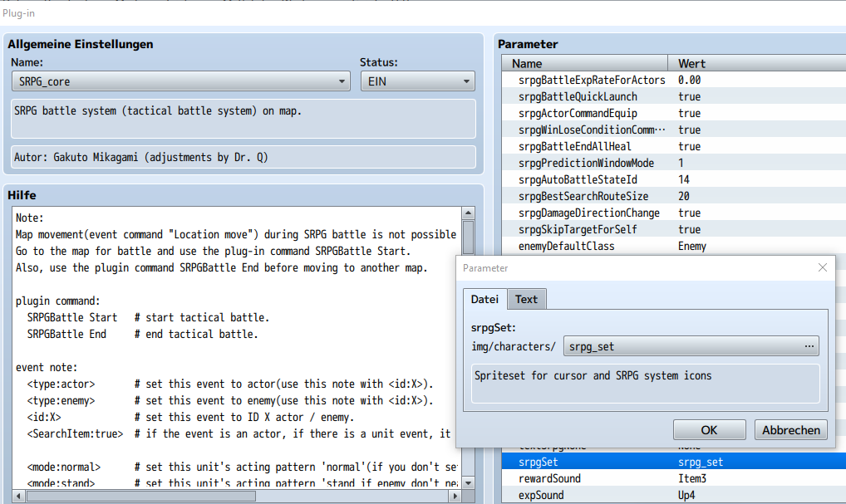The width and height of the screenshot is (846, 504).
Task: Click the Spriteset description box in dialog
Action: coord(645,384)
